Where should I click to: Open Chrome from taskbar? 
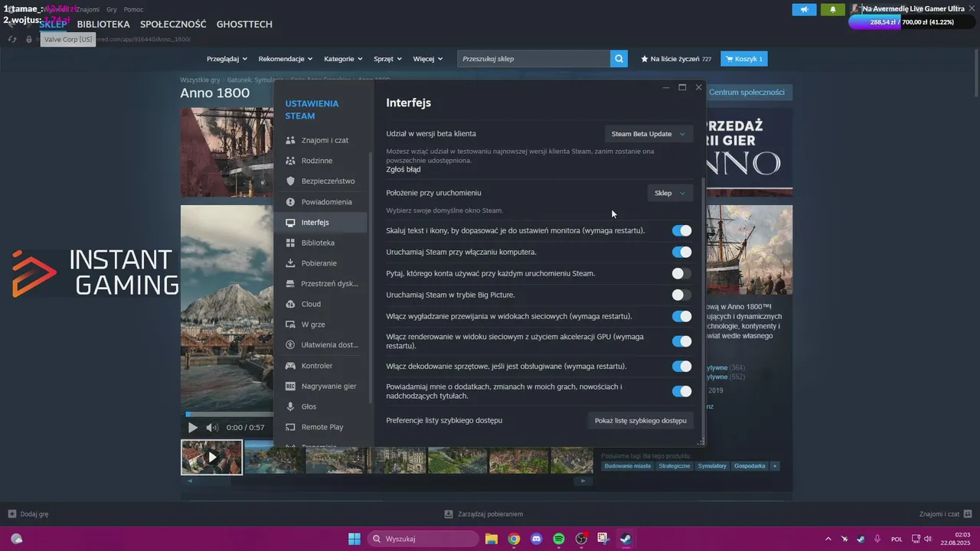point(514,539)
